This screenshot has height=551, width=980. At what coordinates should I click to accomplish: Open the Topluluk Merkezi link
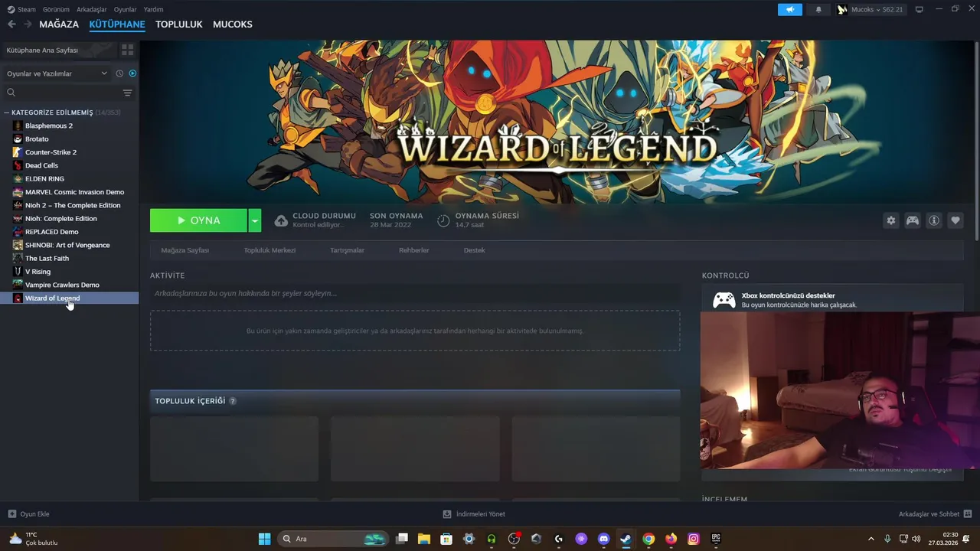tap(269, 250)
